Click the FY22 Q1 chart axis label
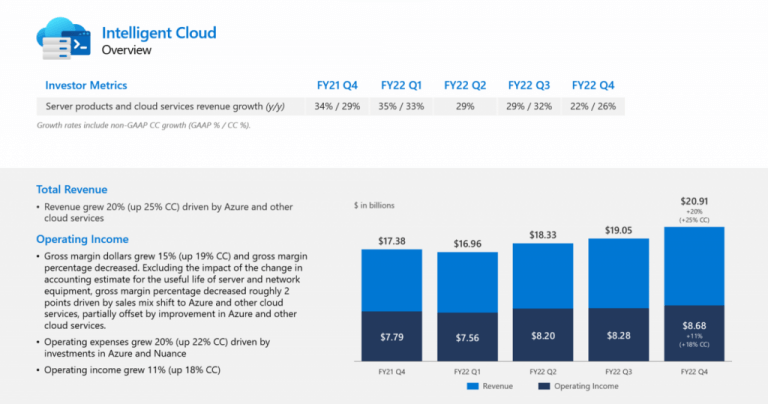The image size is (768, 404). pyautogui.click(x=467, y=372)
